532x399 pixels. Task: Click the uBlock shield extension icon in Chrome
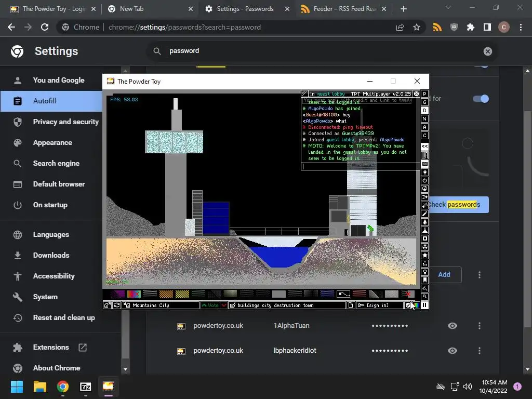[x=454, y=27]
